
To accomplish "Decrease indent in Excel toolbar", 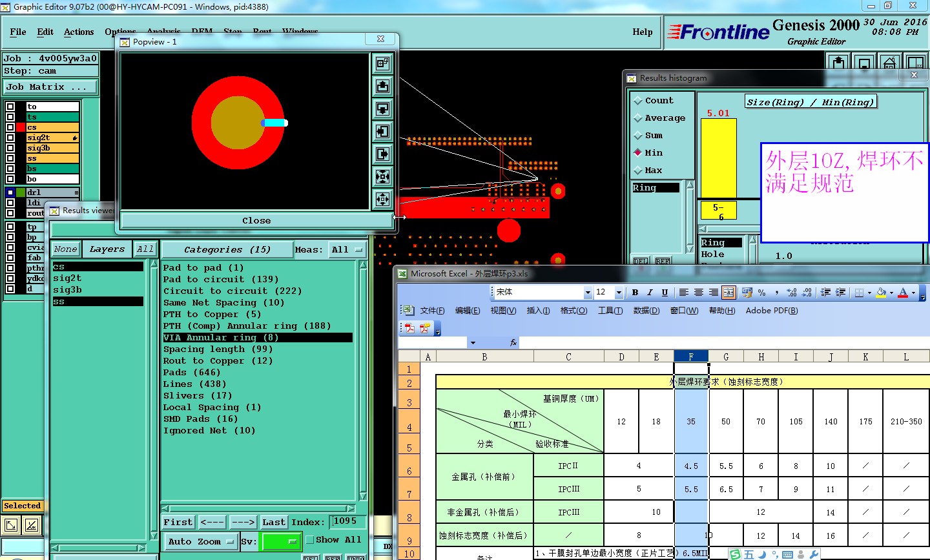I will (x=825, y=293).
